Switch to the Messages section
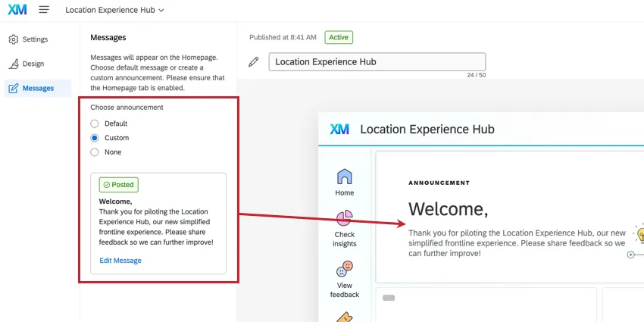Screen dimensions: 644x322 (x=38, y=89)
